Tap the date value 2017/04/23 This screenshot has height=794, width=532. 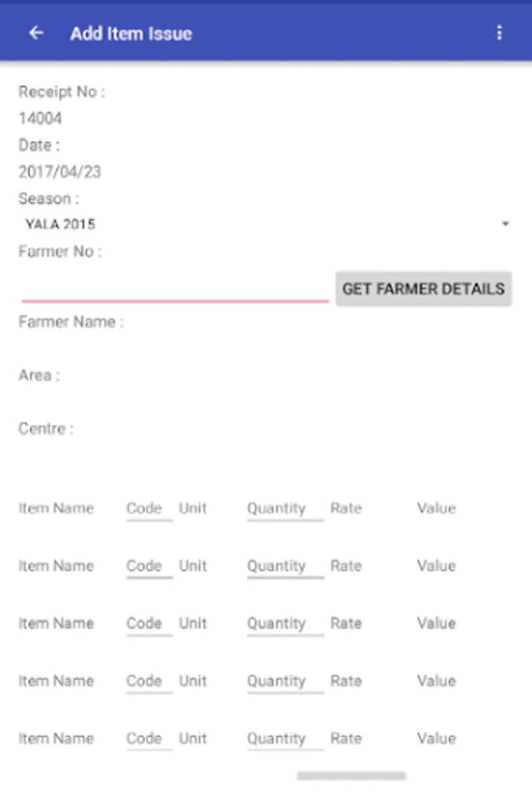point(60,172)
